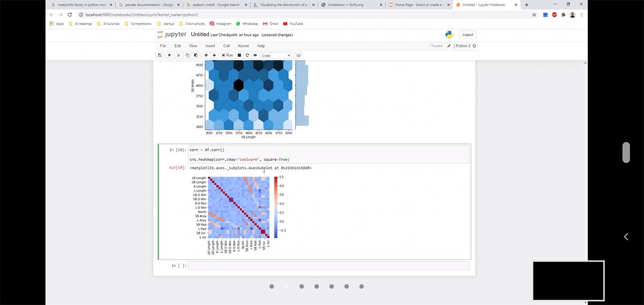The width and height of the screenshot is (644, 305).
Task: Click the hexbin jointplot output
Action: click(x=250, y=95)
